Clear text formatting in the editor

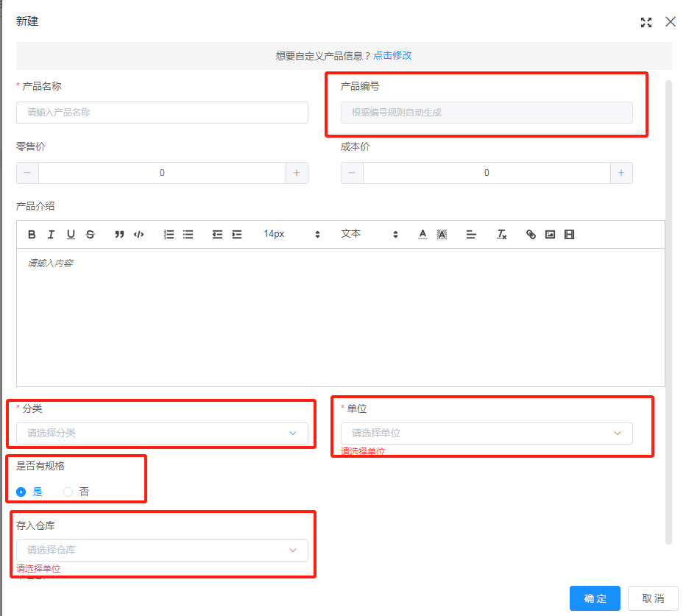tap(501, 234)
